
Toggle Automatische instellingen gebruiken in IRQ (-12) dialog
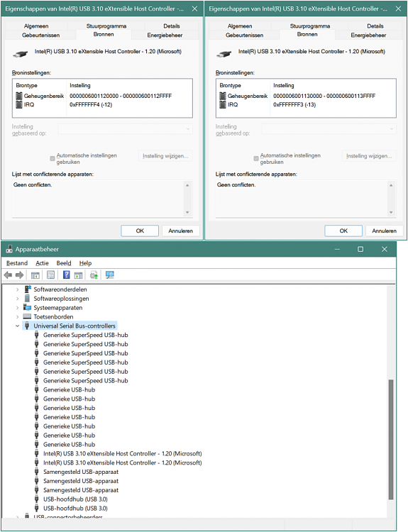[x=53, y=158]
